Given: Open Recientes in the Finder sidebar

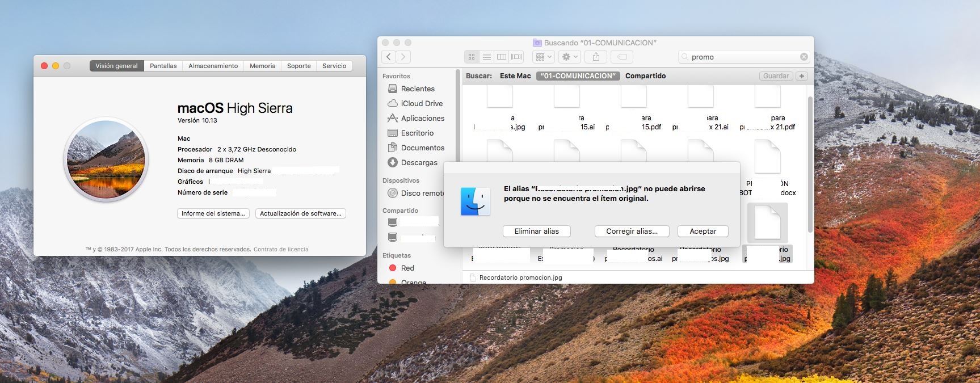Looking at the screenshot, I should pos(417,89).
